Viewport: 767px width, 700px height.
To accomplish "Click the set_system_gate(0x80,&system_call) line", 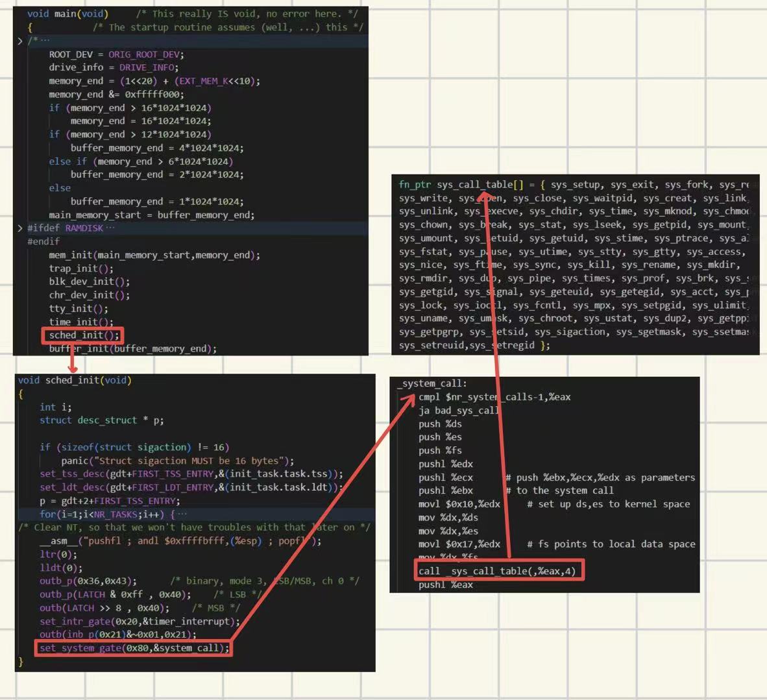I will 134,647.
